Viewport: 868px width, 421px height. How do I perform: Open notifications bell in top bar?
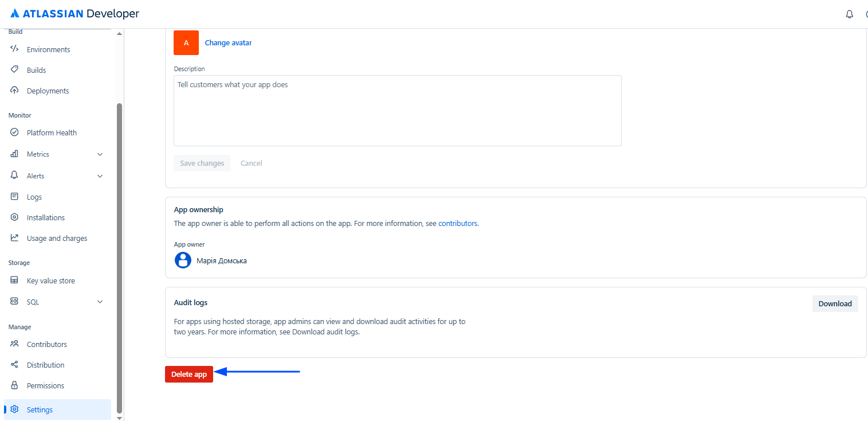coord(849,14)
